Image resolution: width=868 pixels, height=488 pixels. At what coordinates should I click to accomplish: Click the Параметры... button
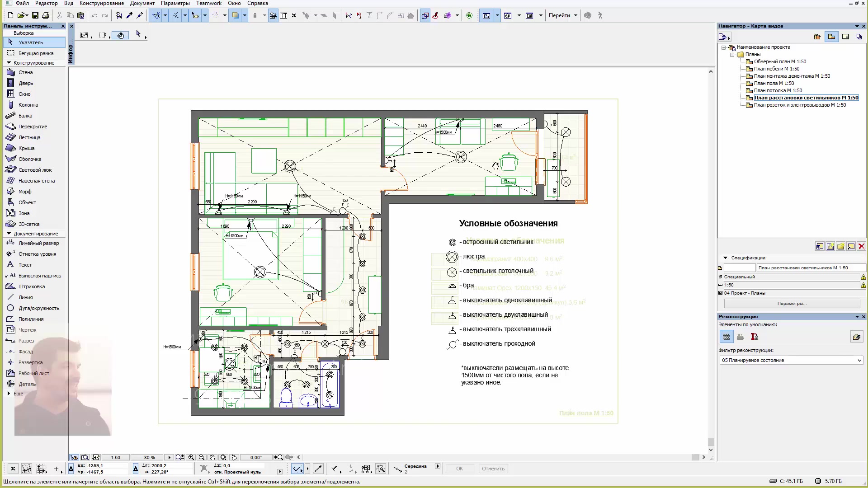[x=792, y=304]
